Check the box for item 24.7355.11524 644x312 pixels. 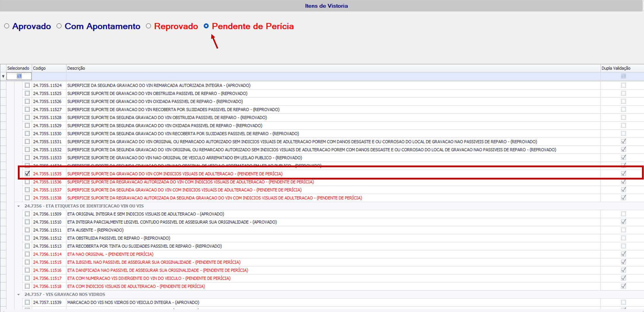click(x=27, y=85)
